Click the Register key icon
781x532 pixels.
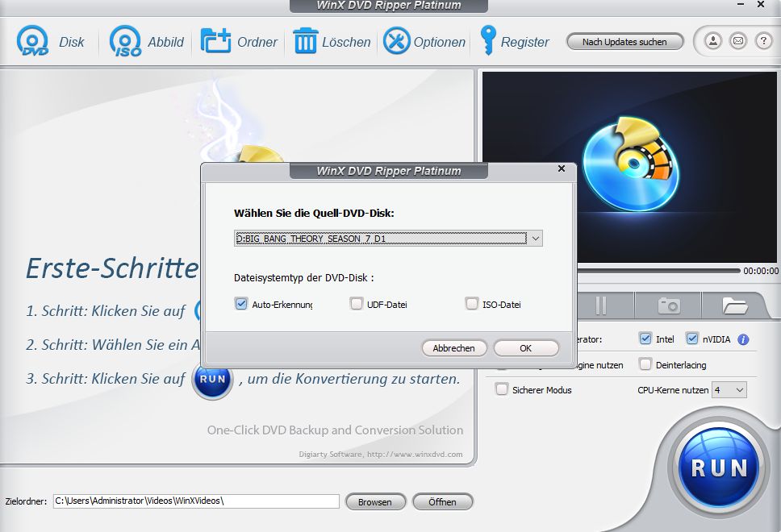pyautogui.click(x=488, y=39)
